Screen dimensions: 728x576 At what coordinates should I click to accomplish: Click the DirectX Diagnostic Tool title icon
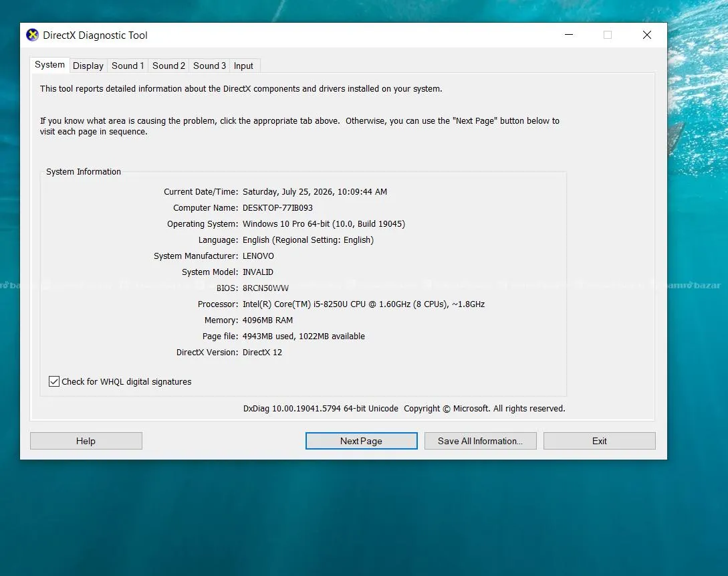(x=33, y=35)
